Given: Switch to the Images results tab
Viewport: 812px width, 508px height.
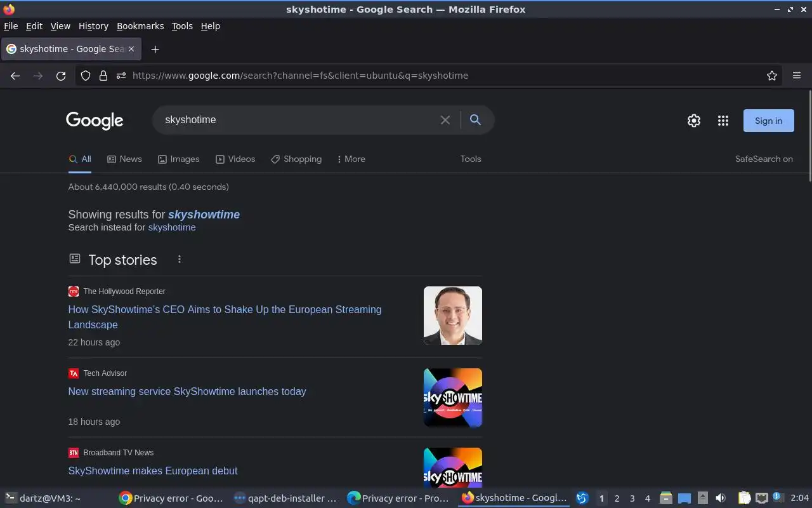Looking at the screenshot, I should [x=178, y=159].
